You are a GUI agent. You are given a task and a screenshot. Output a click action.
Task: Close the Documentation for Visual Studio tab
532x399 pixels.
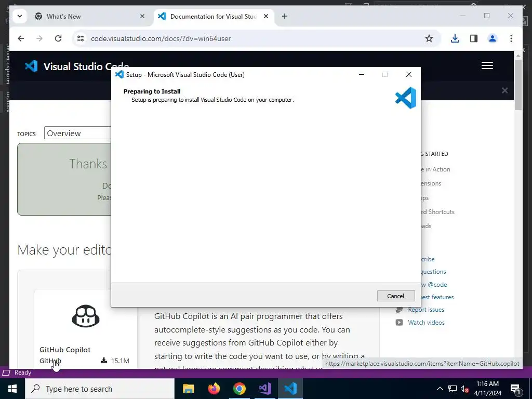click(266, 16)
